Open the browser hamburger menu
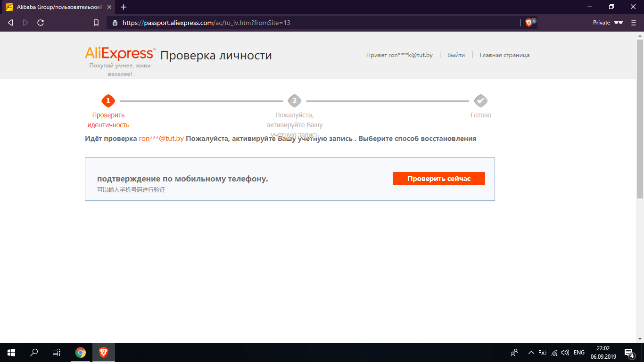 click(x=633, y=23)
